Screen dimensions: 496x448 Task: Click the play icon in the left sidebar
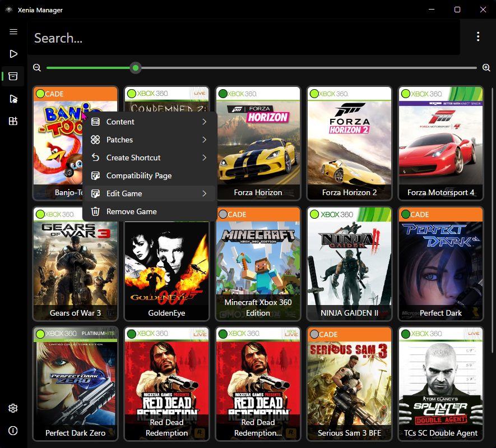(x=13, y=54)
